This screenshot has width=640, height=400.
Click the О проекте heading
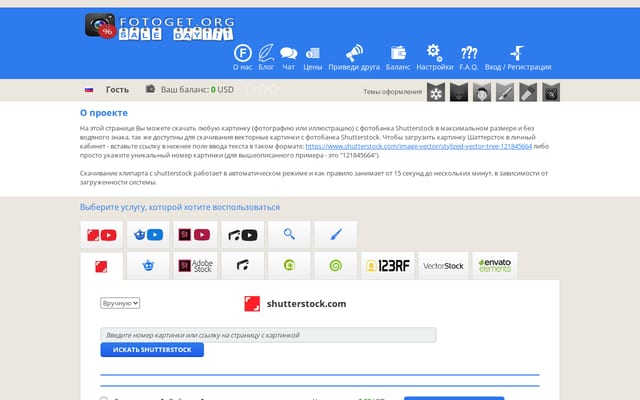(104, 113)
